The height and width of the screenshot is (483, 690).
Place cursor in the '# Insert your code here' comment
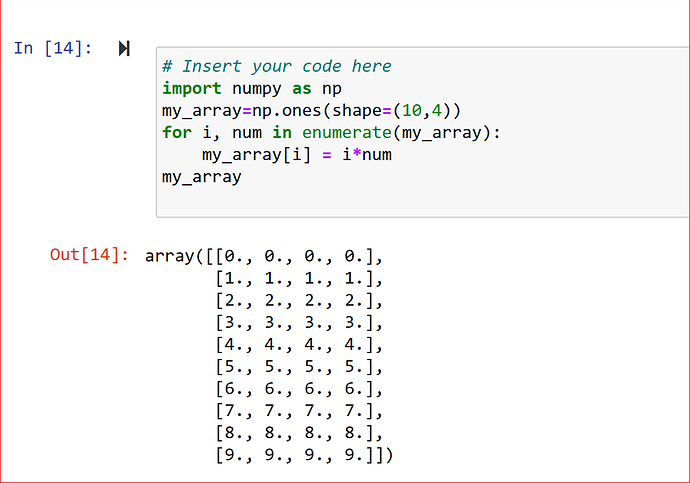click(276, 66)
